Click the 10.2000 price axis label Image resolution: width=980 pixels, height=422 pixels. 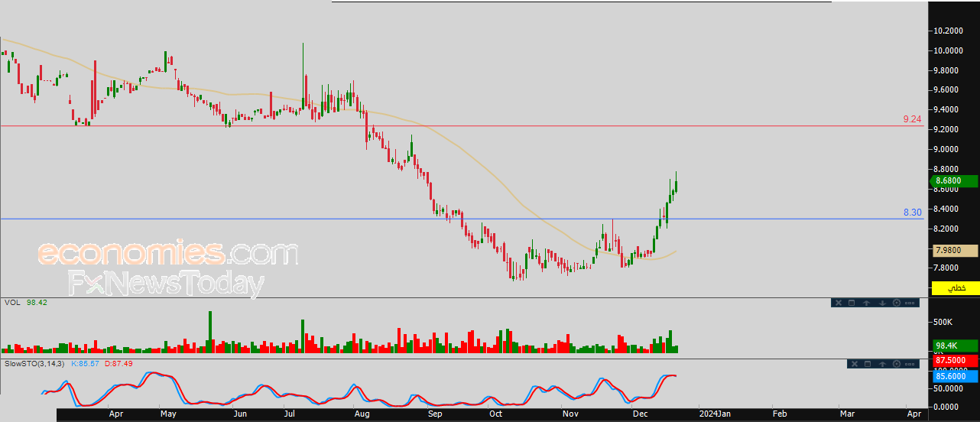point(947,31)
